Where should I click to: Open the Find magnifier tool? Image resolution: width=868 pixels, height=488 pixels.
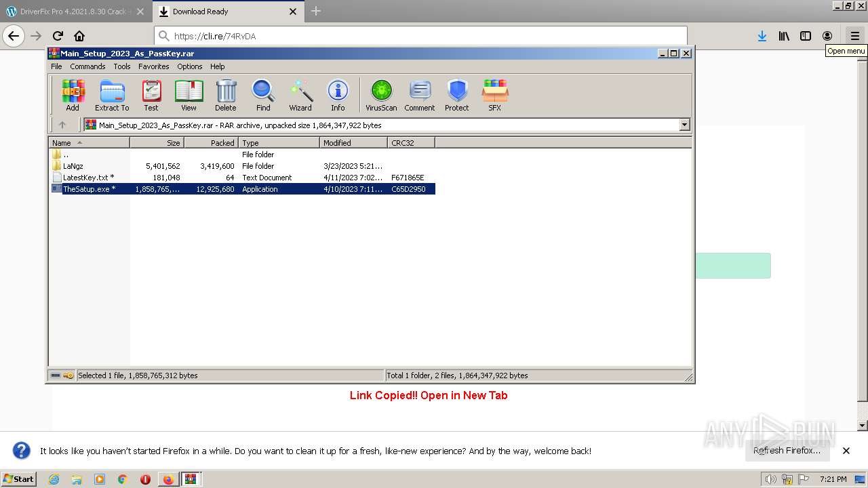pos(263,95)
